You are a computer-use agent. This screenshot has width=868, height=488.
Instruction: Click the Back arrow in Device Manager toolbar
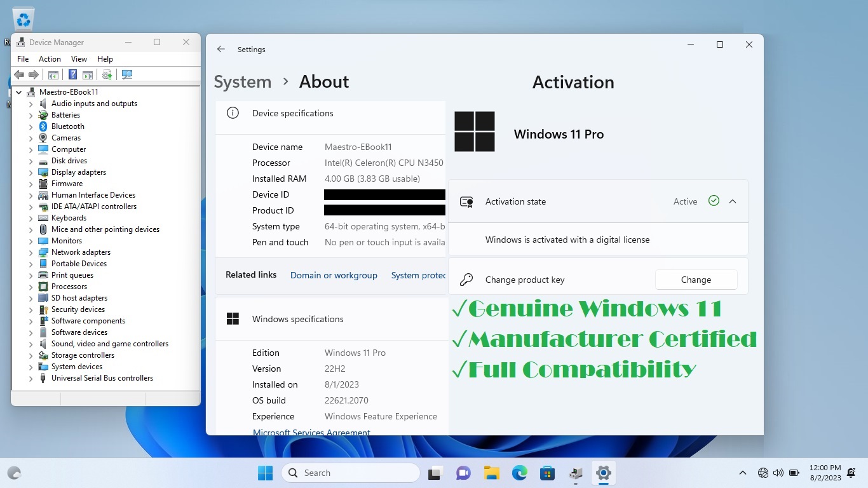[19, 75]
